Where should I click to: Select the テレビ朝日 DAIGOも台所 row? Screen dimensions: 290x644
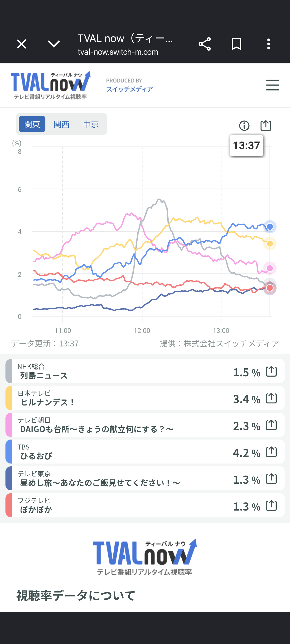tap(145, 425)
